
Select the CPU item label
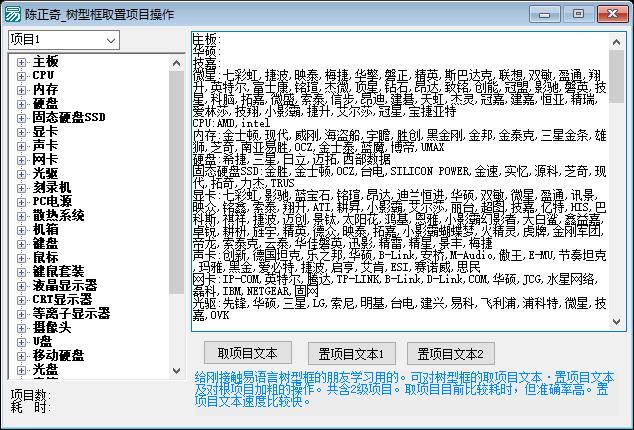coord(43,76)
